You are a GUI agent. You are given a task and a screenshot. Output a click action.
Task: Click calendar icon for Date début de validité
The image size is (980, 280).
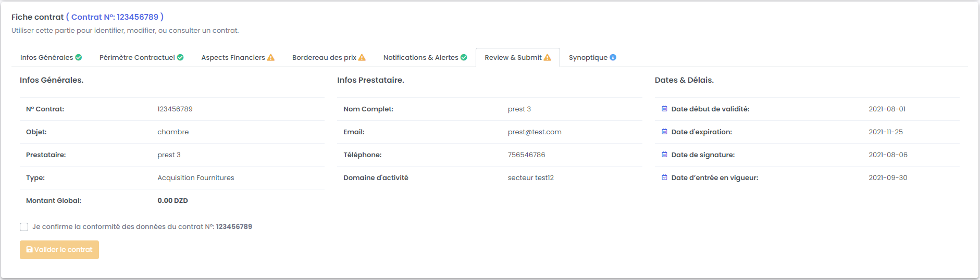tap(664, 109)
